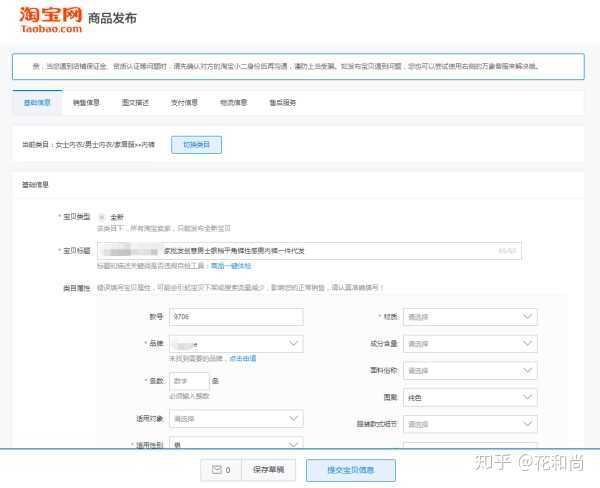Switch to the 销售信息 tab
Screen dimensions: 600x488
click(x=86, y=102)
